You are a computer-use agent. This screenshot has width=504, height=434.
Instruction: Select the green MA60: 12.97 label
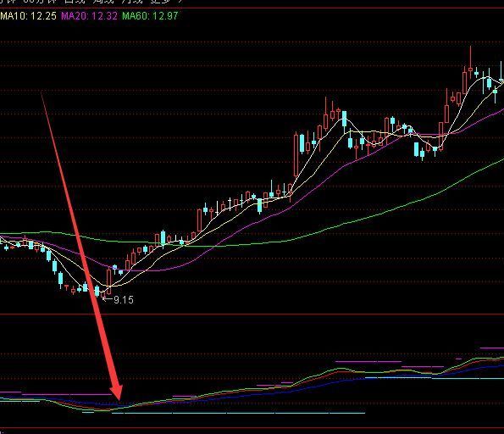coord(150,16)
